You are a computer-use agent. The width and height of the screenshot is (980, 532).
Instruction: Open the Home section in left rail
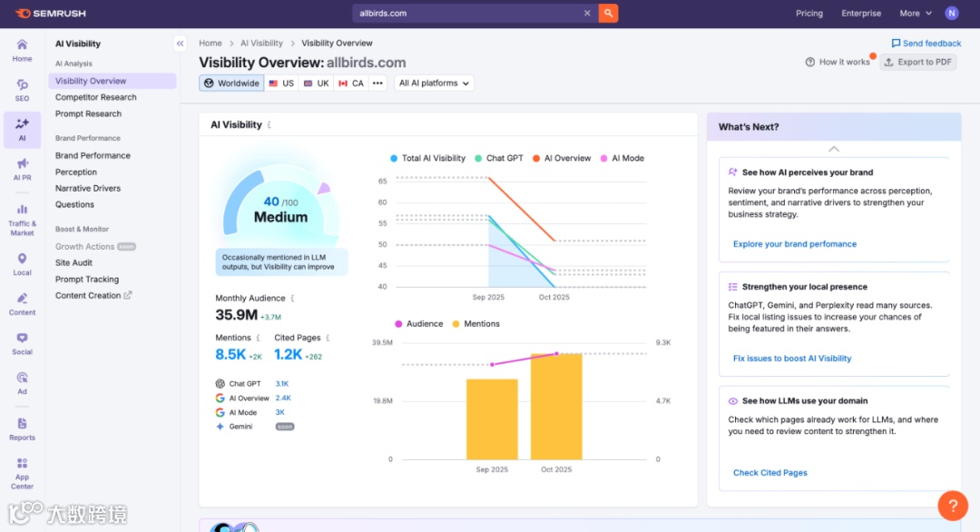(x=22, y=50)
